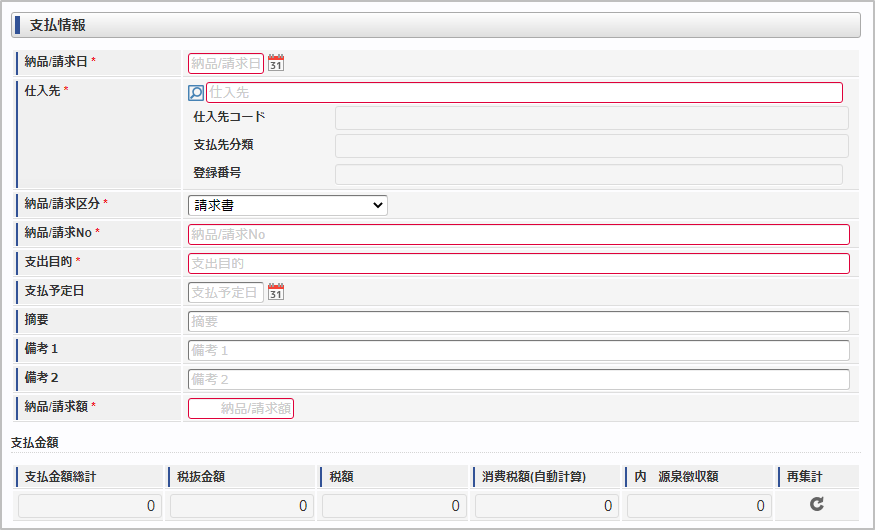The width and height of the screenshot is (875, 530).
Task: Click the 消費税額(自動計算) value field
Action: click(546, 506)
